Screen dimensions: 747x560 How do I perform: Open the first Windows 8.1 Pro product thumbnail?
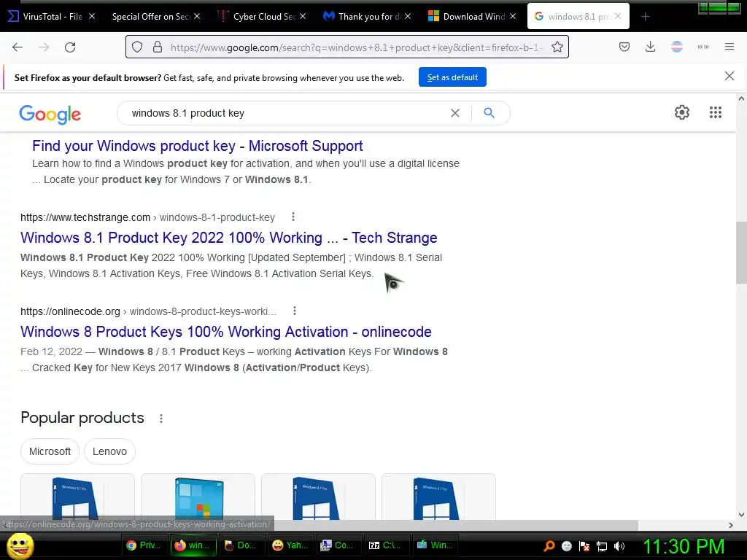(77, 497)
